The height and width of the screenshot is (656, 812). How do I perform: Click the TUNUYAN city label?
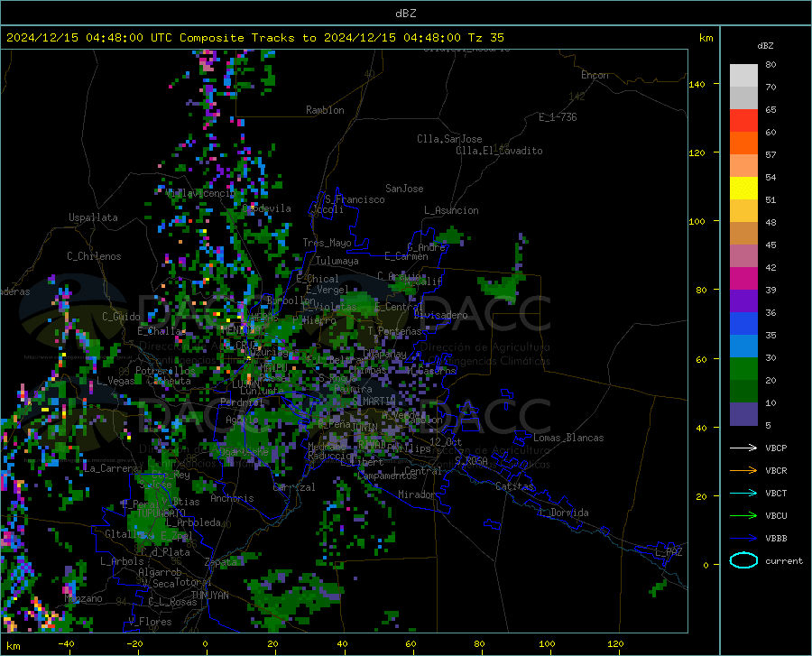209,596
